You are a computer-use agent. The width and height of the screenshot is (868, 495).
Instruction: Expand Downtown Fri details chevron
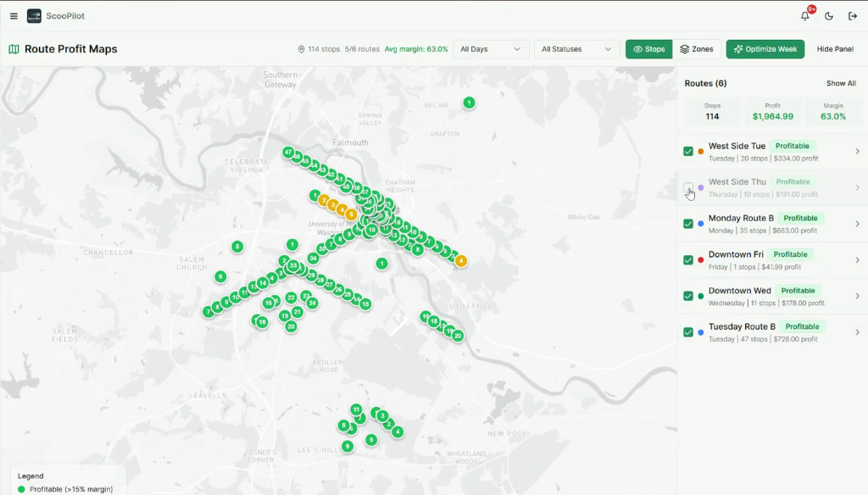pos(857,259)
